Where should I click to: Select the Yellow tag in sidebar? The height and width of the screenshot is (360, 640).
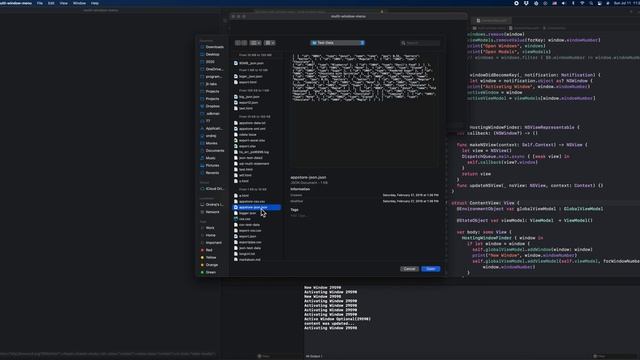(x=209, y=258)
